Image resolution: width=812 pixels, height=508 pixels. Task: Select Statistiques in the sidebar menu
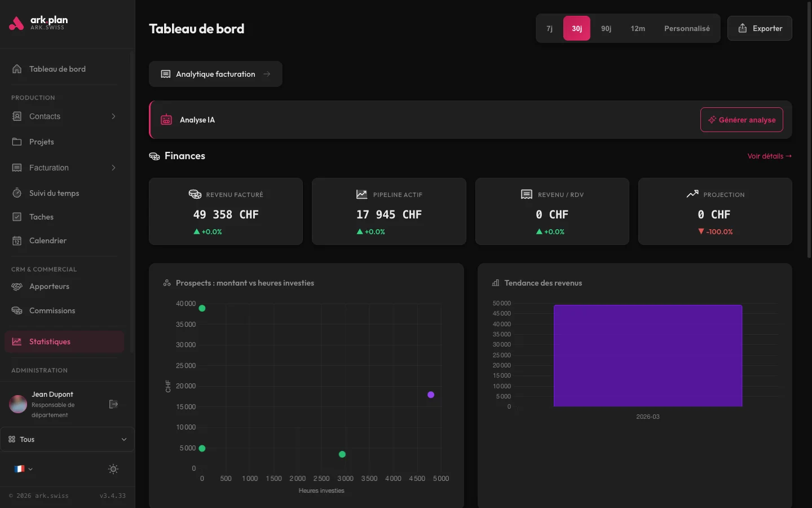[50, 341]
